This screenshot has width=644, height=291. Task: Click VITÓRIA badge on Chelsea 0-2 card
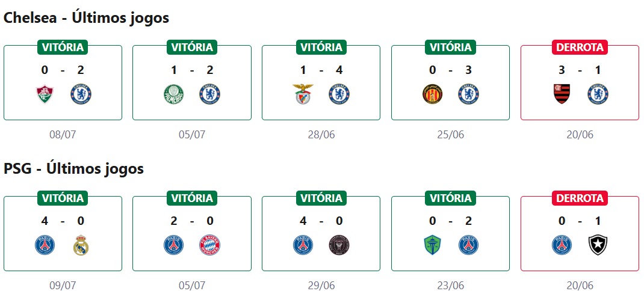[63, 47]
